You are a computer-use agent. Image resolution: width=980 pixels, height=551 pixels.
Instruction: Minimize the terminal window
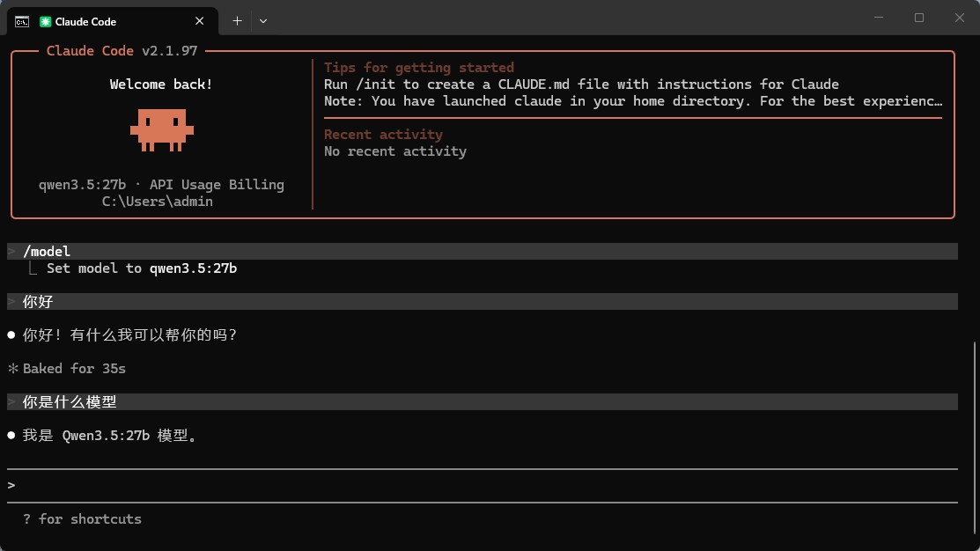(879, 18)
